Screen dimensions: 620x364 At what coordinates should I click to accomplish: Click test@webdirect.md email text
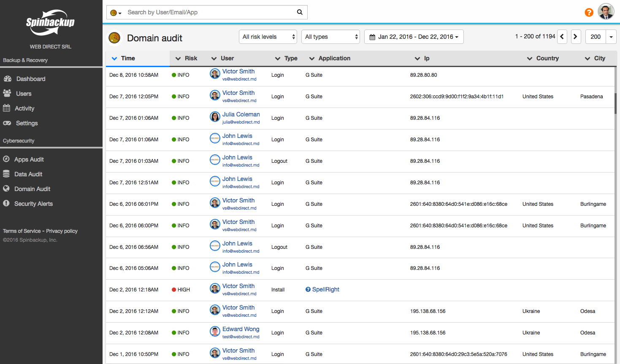tap(241, 337)
